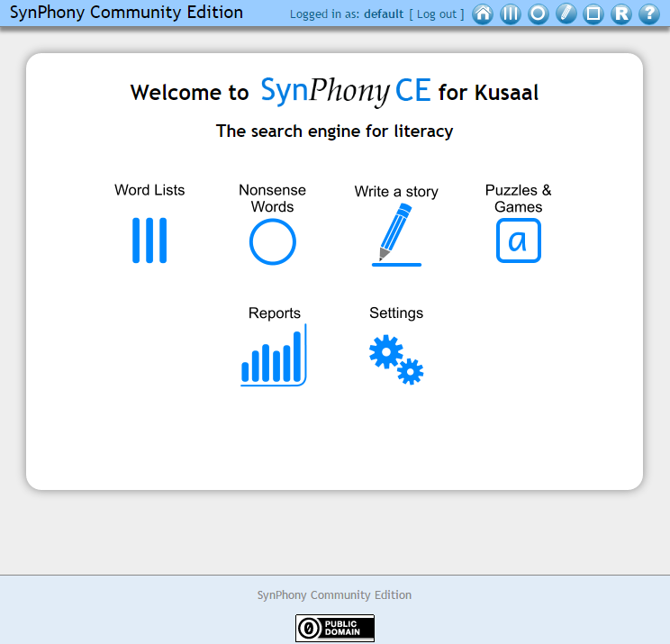Click 'for Kusaal' heading text
This screenshot has height=644, width=670.
[x=488, y=93]
